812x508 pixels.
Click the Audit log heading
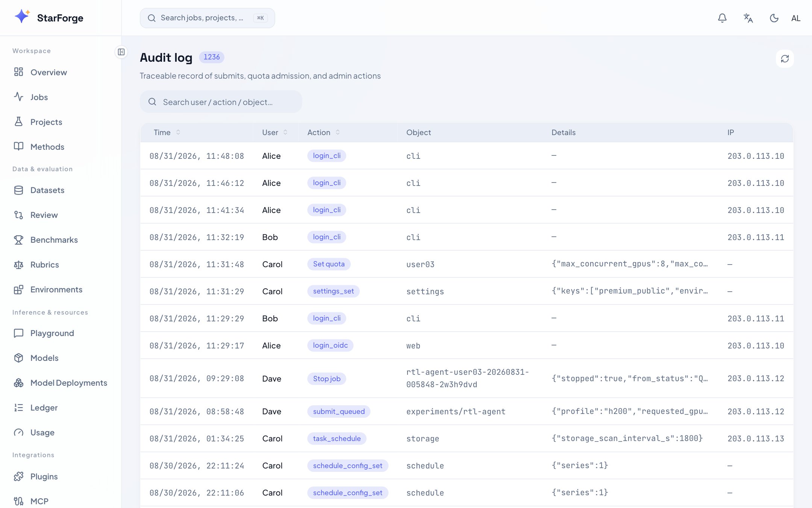coord(166,57)
